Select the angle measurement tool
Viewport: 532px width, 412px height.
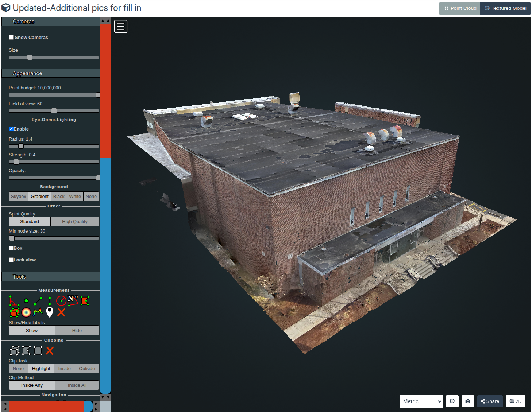(14, 301)
